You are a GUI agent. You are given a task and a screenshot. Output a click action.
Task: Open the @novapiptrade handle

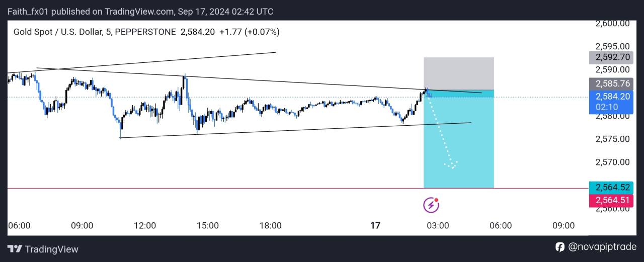pyautogui.click(x=602, y=247)
